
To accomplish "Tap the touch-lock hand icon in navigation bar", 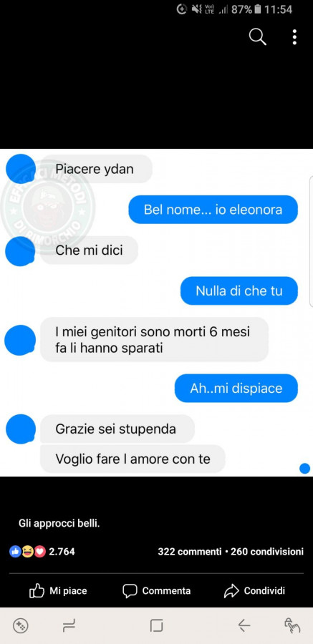I will tap(292, 625).
